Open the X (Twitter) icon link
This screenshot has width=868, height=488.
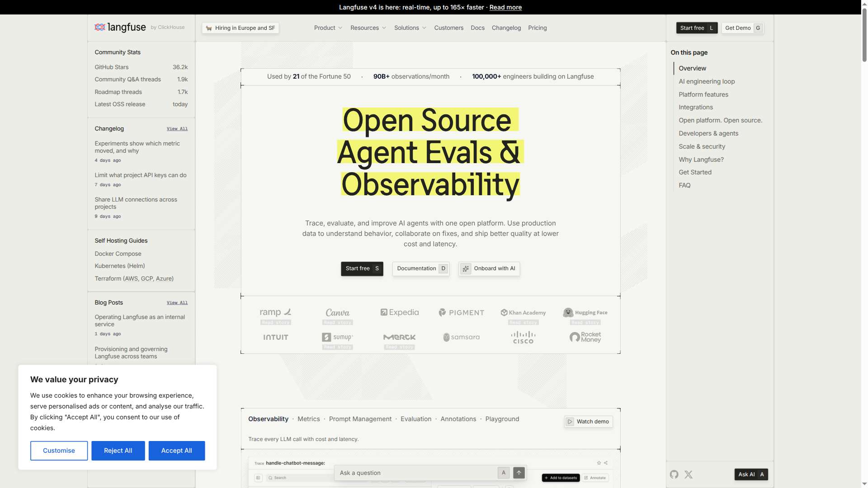point(689,474)
